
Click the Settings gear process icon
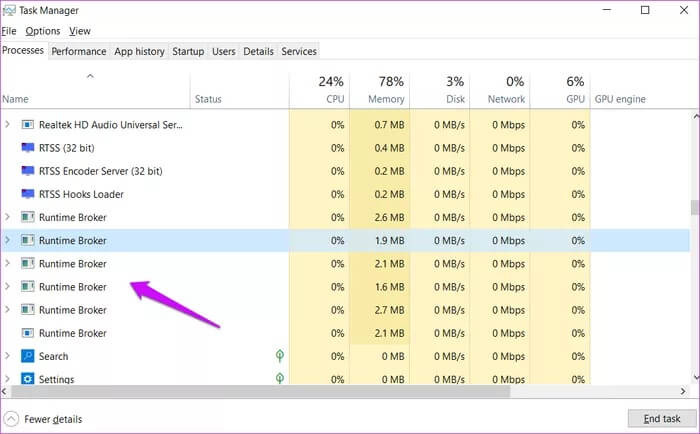coord(28,379)
